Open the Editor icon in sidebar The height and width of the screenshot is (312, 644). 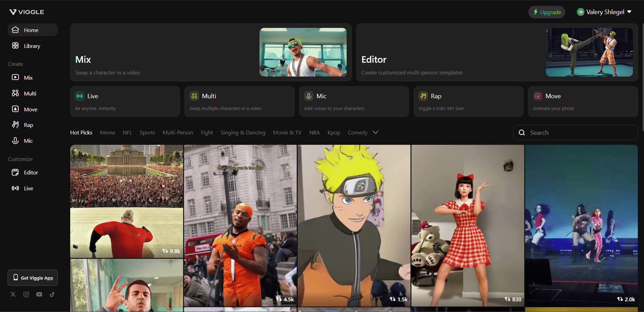[x=15, y=172]
